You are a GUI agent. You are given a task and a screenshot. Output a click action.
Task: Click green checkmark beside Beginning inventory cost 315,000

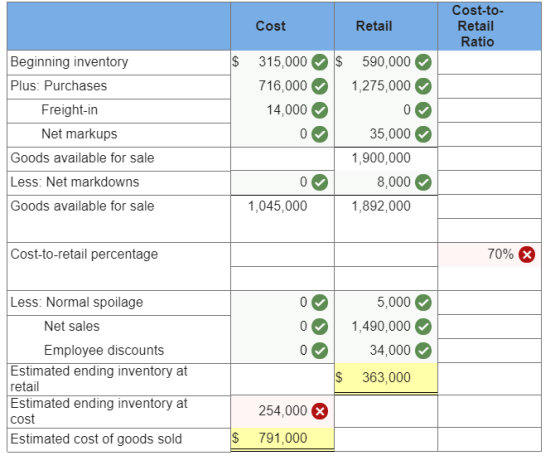[320, 62]
